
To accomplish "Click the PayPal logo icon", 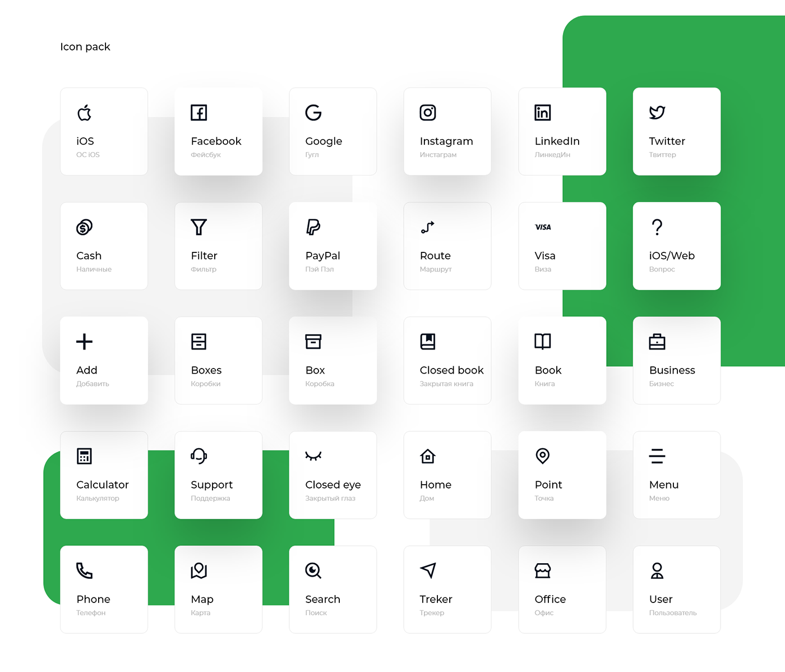I will (x=313, y=227).
